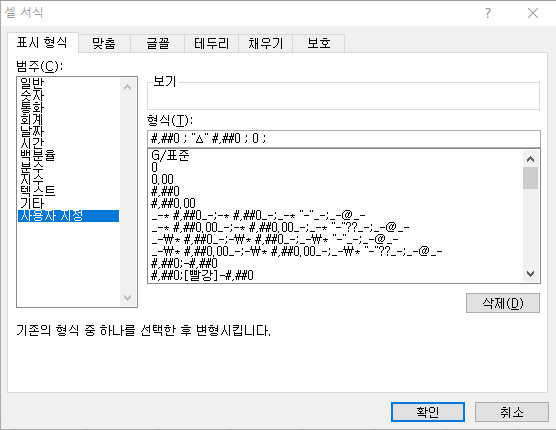This screenshot has height=430, width=556.
Task: Pick the 통화 category
Action: click(x=68, y=108)
